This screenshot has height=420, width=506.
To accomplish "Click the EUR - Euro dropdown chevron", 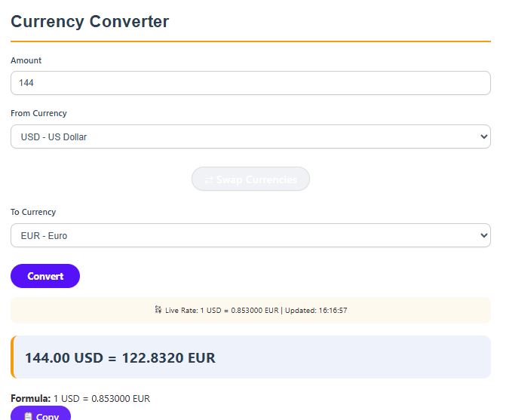I will (x=483, y=235).
